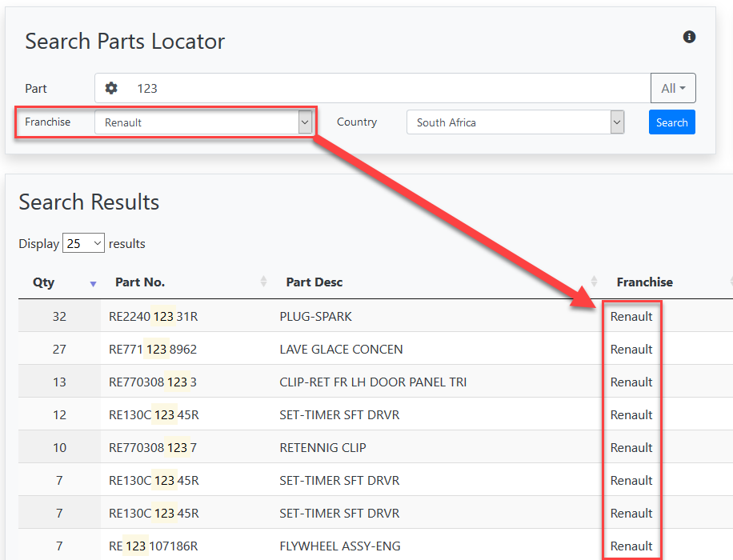This screenshot has width=733, height=560.
Task: Click the quantity cell showing 12
Action: coord(59,414)
